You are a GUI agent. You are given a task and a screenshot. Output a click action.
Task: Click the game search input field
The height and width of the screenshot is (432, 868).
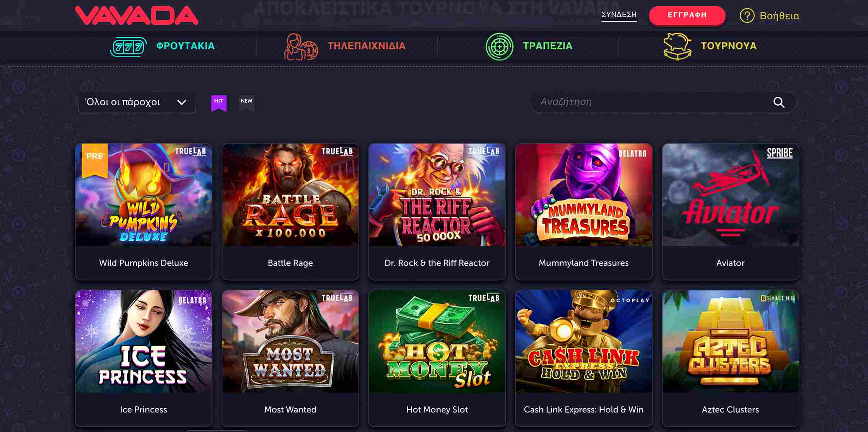coord(650,102)
